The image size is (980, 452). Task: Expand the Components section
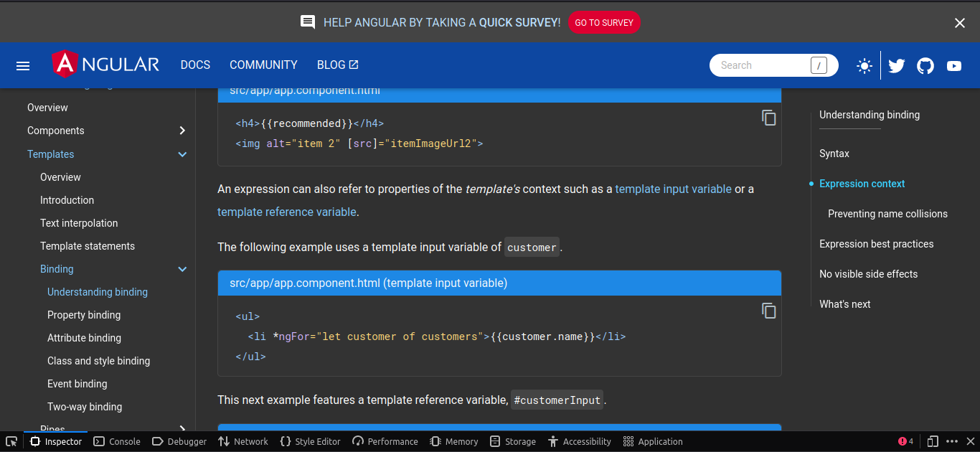tap(182, 131)
